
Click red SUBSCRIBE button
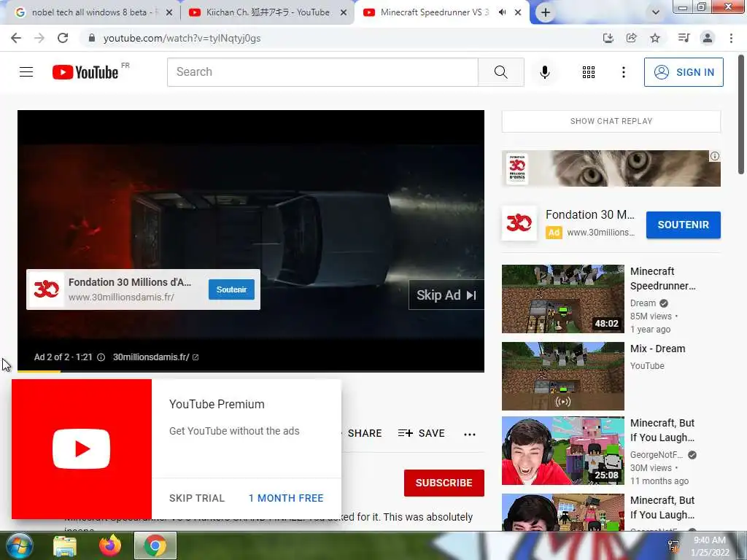pyautogui.click(x=444, y=483)
